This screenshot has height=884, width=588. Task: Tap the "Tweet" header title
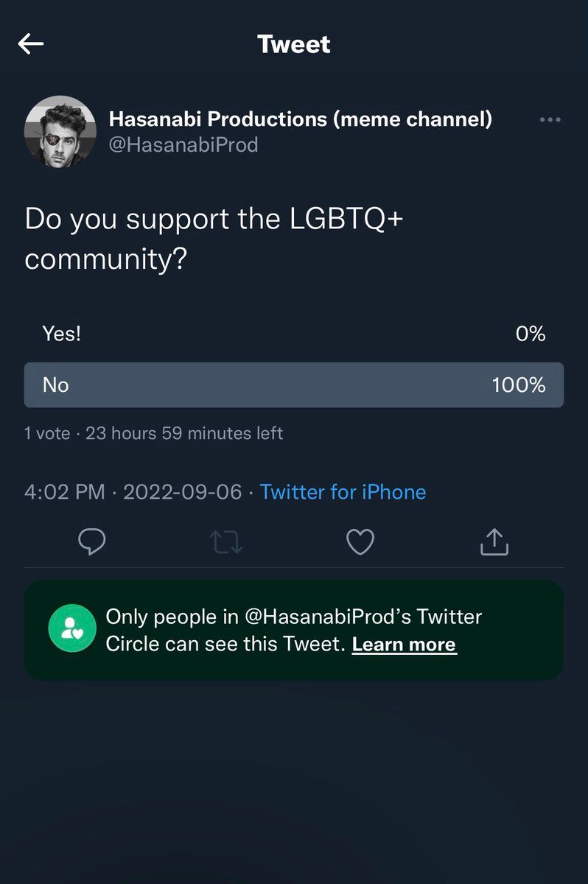coord(294,44)
